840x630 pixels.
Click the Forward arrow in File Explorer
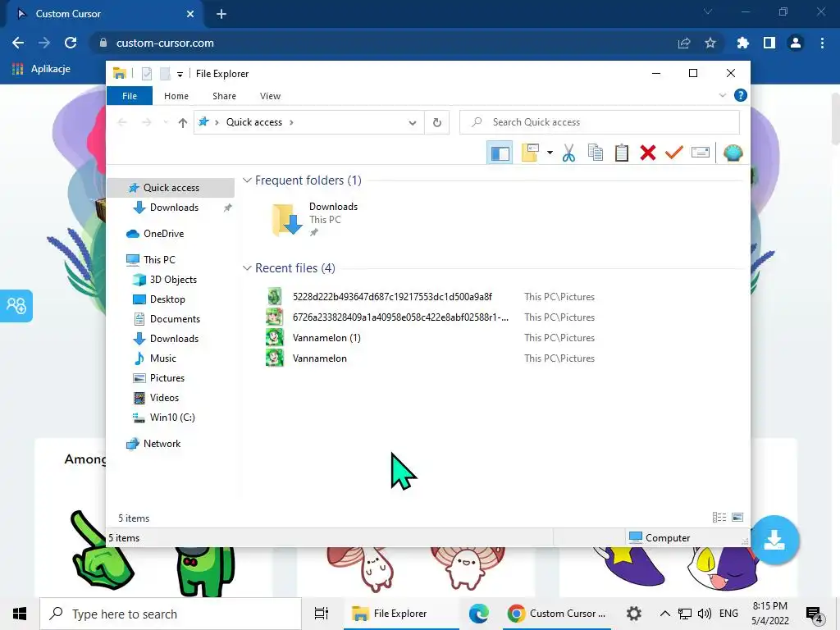tap(146, 123)
